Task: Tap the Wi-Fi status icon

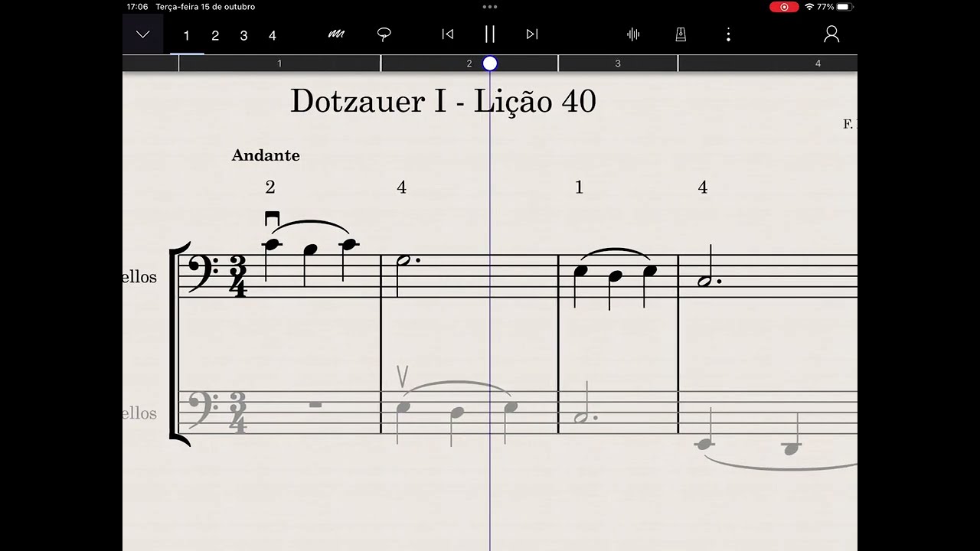Action: [809, 7]
